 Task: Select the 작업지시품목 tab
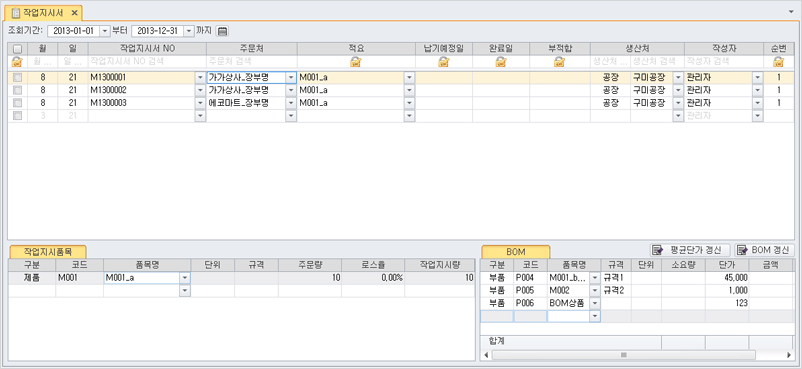tap(48, 251)
